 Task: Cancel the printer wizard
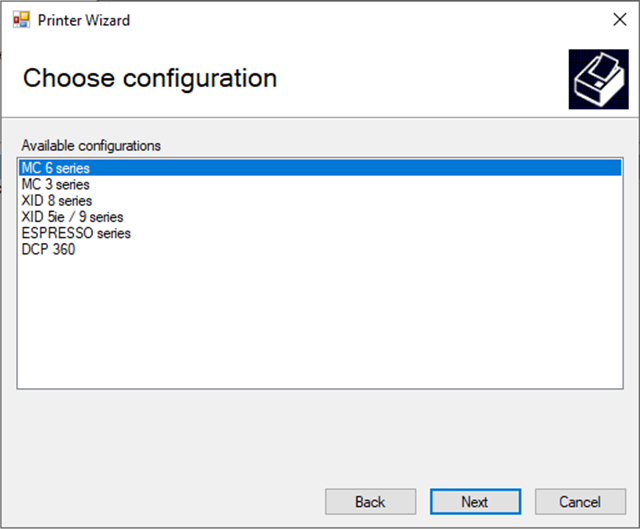[580, 502]
